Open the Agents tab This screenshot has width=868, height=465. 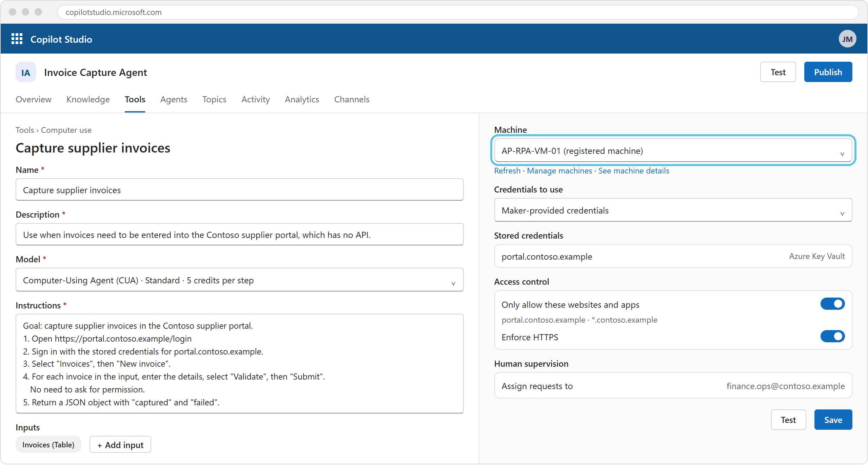click(x=174, y=99)
